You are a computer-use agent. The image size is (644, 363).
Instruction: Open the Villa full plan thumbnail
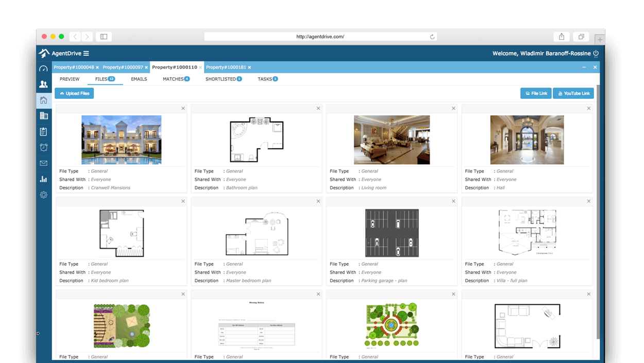[x=527, y=233]
